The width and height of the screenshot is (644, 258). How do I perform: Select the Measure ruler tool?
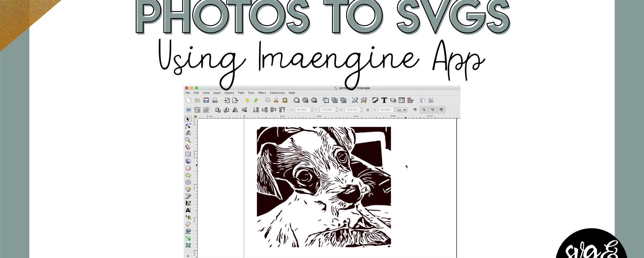[x=188, y=147]
